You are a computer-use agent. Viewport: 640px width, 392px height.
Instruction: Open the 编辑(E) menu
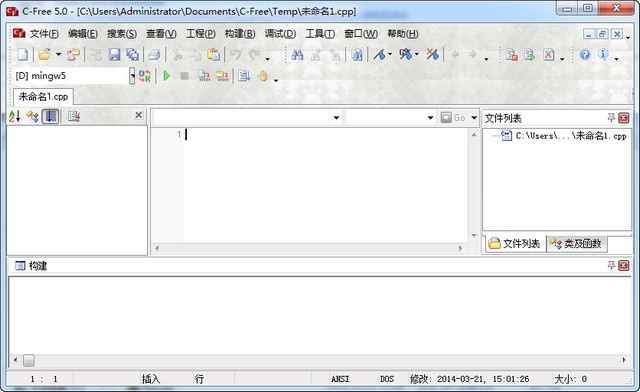tap(83, 33)
